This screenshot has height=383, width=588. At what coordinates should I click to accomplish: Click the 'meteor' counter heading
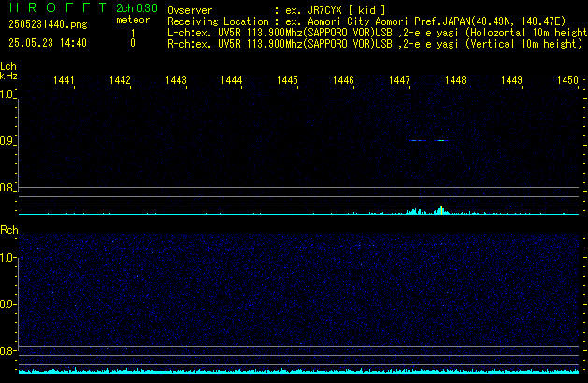coord(133,20)
